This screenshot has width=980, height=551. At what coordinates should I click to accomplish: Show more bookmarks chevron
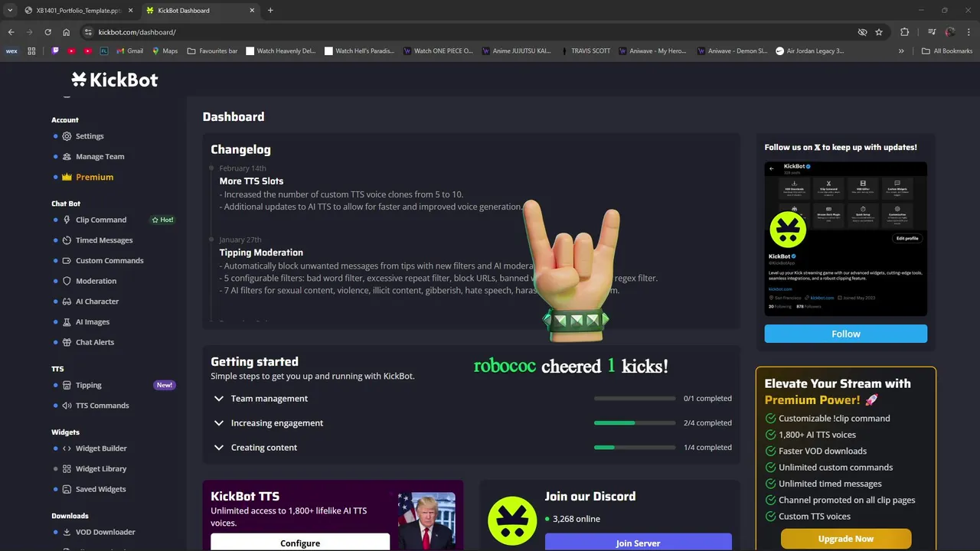[901, 51]
